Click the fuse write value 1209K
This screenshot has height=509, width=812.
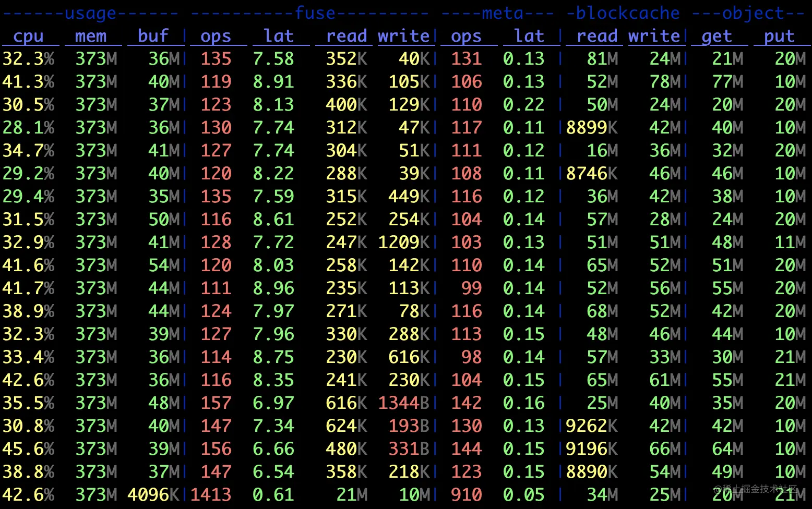(x=404, y=243)
